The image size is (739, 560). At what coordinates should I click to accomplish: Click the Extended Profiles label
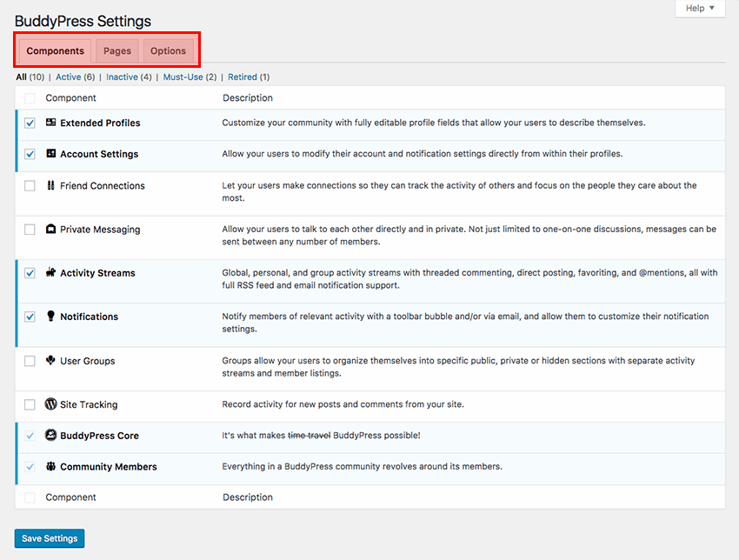coord(100,123)
